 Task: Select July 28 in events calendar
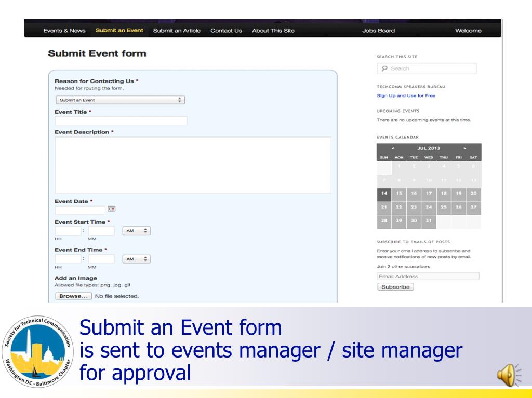tap(384, 222)
